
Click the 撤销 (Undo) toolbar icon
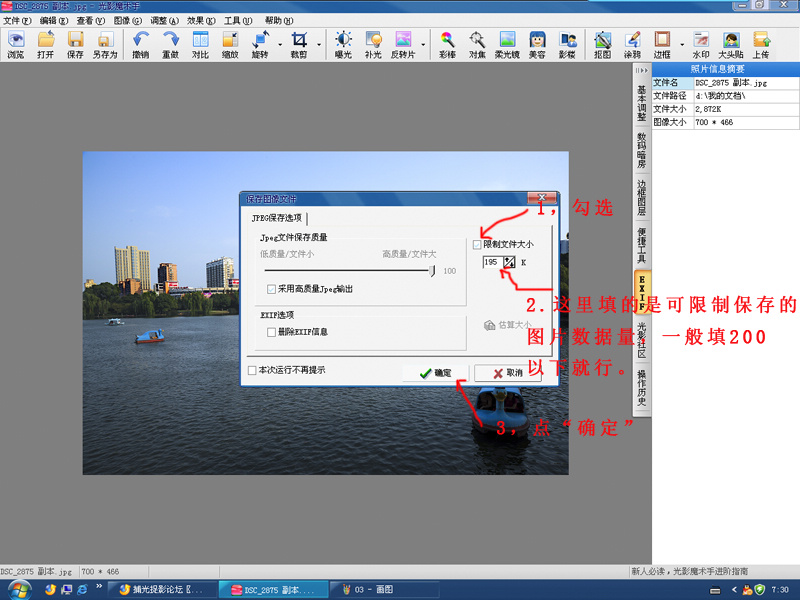click(141, 44)
